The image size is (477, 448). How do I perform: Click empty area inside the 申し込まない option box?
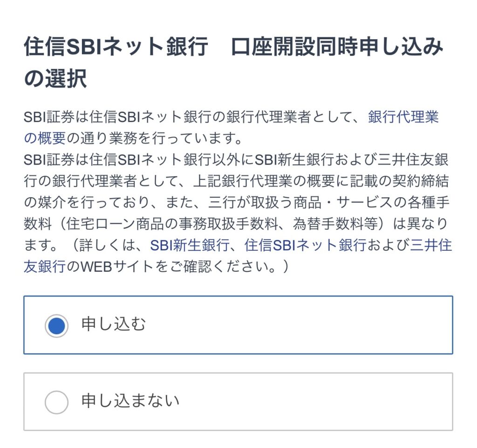[x=317, y=401]
